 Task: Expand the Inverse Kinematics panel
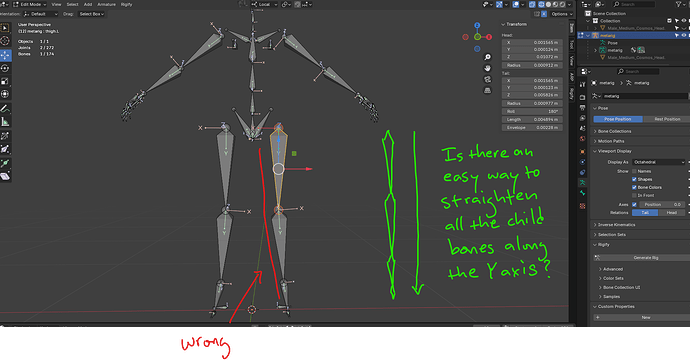click(x=616, y=224)
